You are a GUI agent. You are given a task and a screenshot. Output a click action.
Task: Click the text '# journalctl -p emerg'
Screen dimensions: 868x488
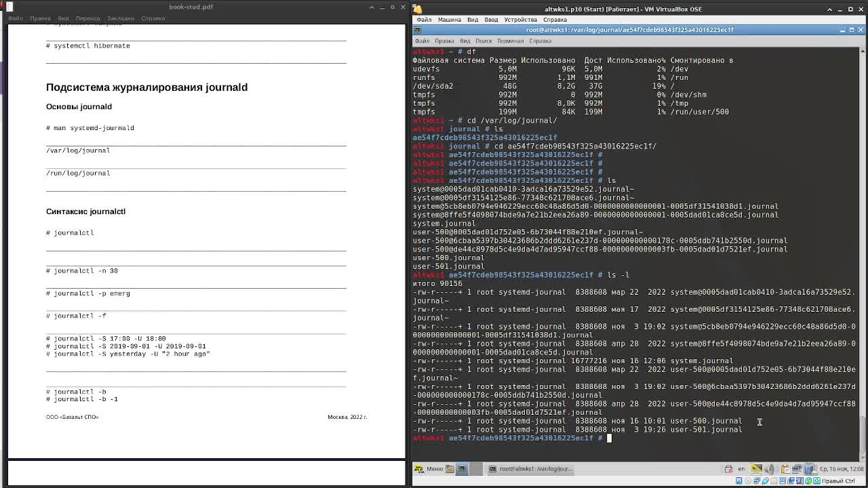[88, 293]
